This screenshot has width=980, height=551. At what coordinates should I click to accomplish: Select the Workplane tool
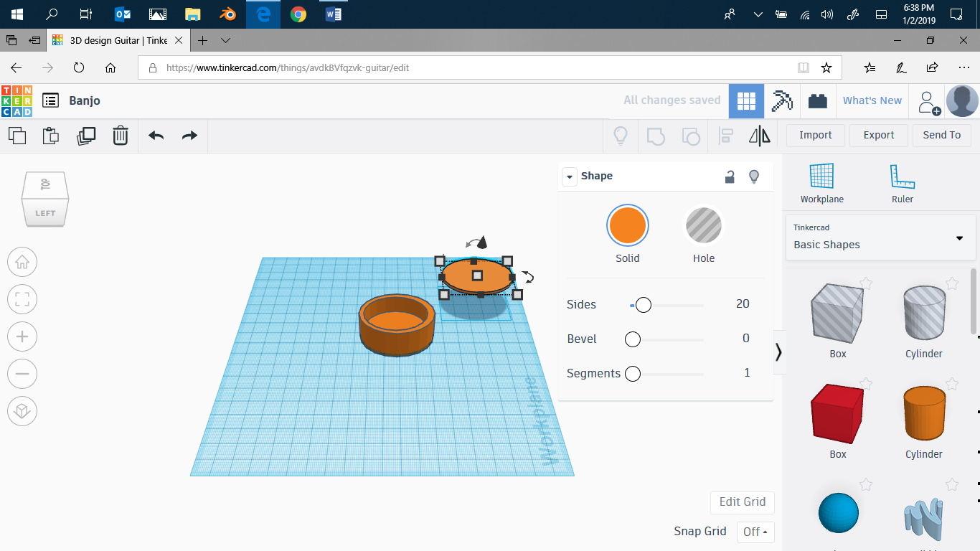click(822, 184)
